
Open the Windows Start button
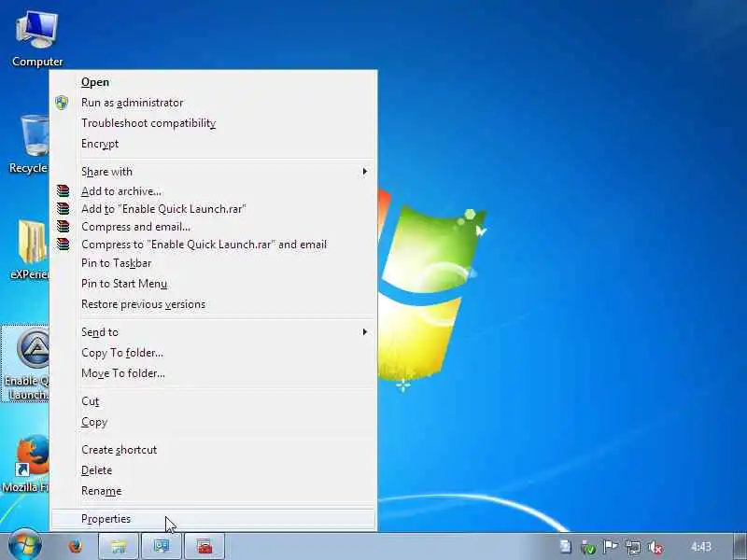tap(25, 544)
